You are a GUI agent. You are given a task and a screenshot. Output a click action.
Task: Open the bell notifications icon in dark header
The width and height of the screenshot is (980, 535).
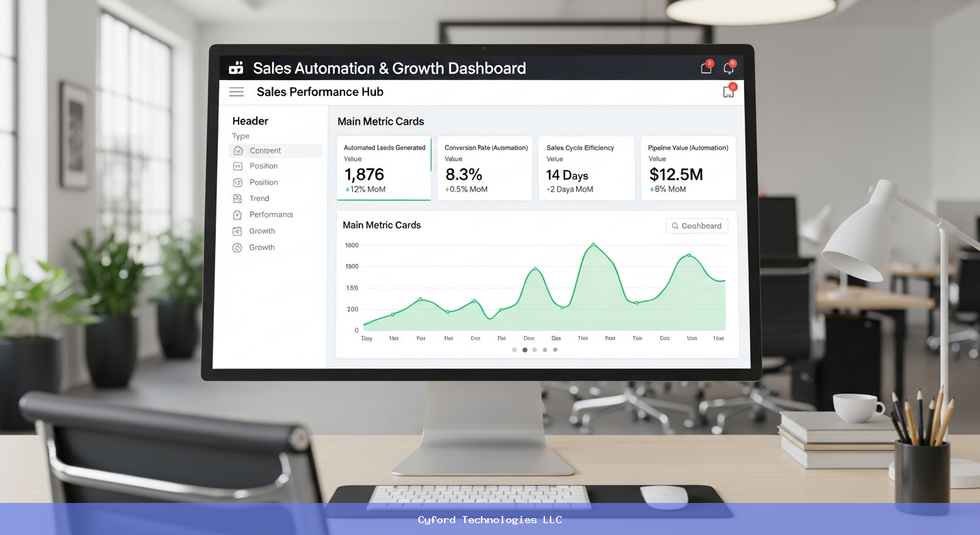tap(729, 68)
